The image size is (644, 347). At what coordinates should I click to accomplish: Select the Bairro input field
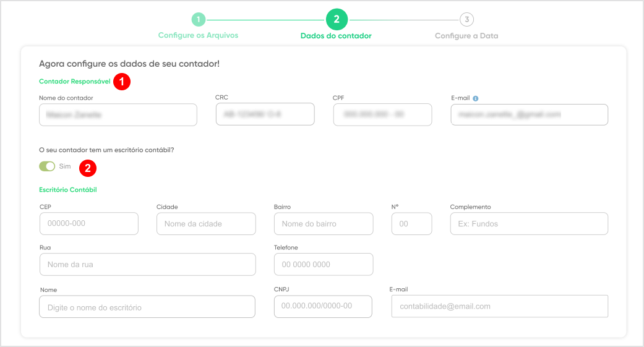coord(324,224)
